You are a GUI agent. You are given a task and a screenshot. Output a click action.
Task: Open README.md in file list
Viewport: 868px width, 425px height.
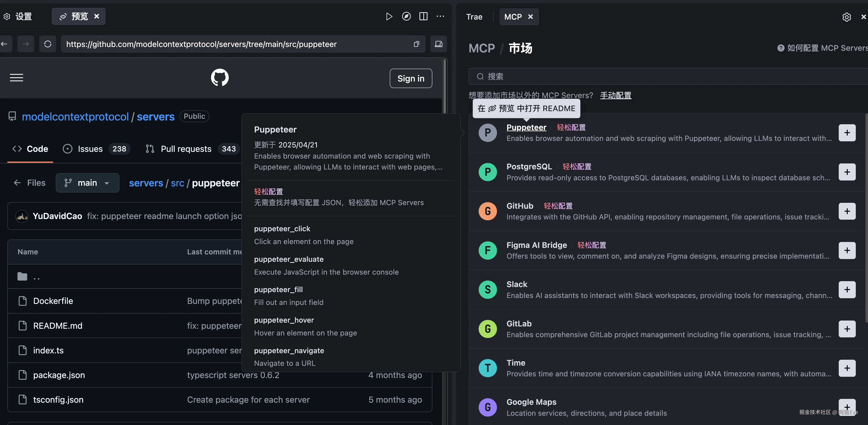[x=58, y=326]
